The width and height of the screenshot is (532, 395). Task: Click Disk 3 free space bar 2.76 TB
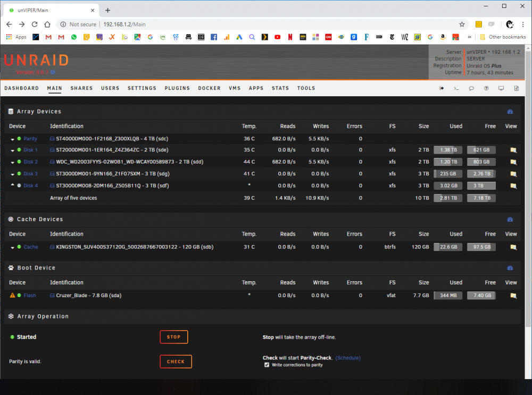(481, 174)
